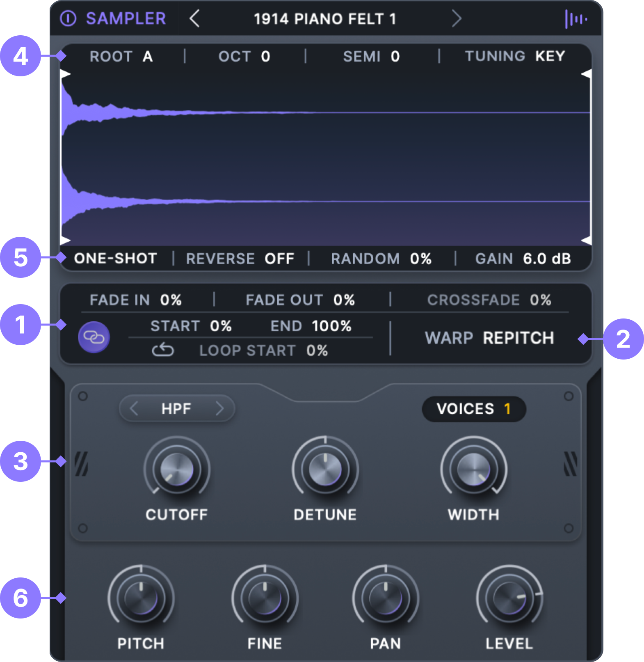Click the 1914 PIANO FELT 1 preset name
The image size is (644, 662).
[x=325, y=19]
